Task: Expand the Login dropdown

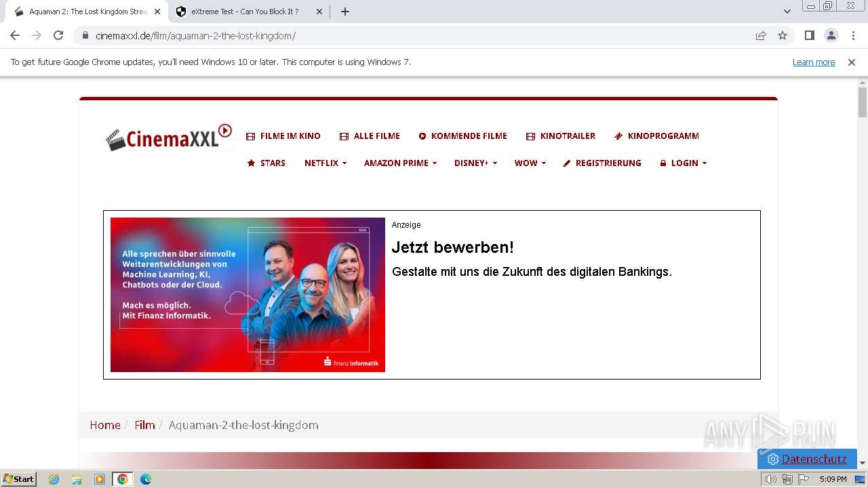Action: coord(683,163)
